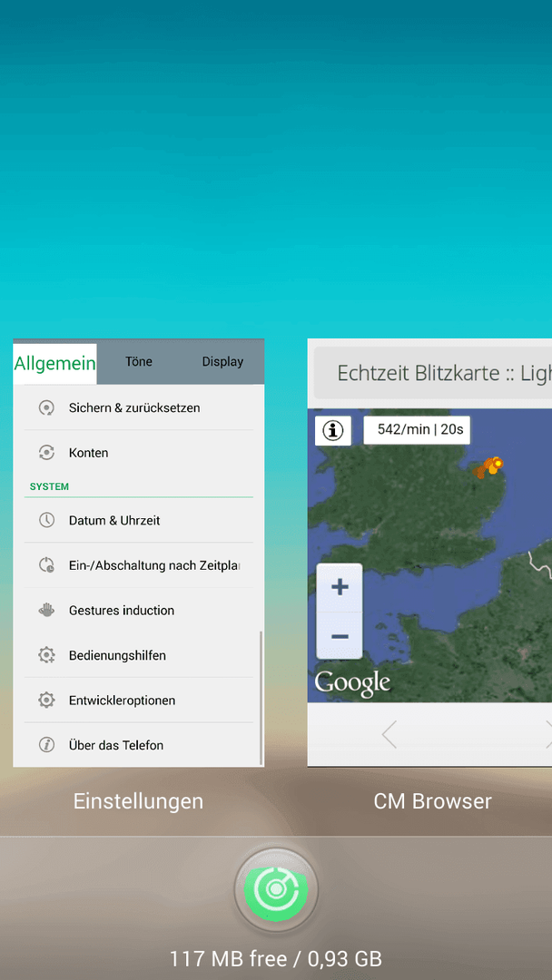The image size is (552, 980).
Task: Switch to the Töne tab
Action: click(139, 362)
